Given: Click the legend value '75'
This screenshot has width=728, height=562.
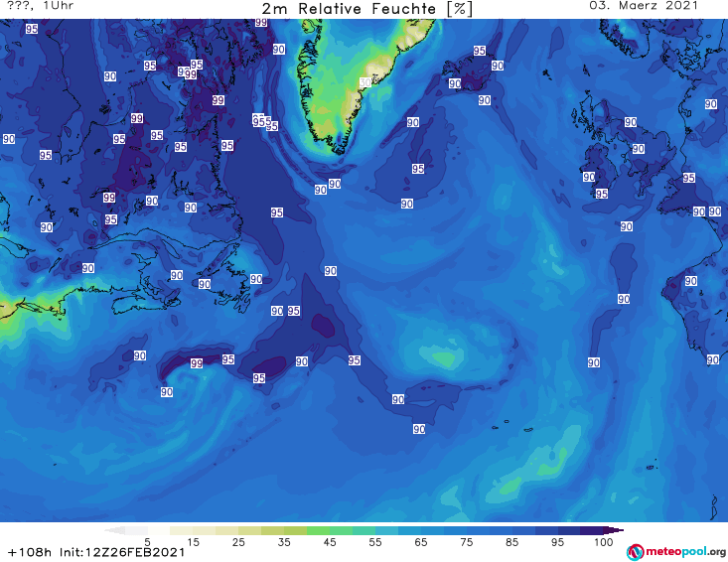Looking at the screenshot, I should 466,542.
